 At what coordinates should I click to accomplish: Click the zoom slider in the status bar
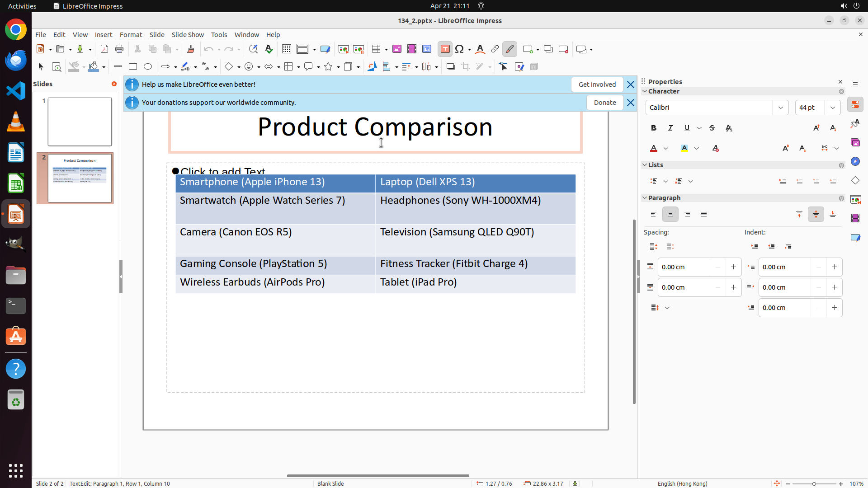pyautogui.click(x=814, y=483)
